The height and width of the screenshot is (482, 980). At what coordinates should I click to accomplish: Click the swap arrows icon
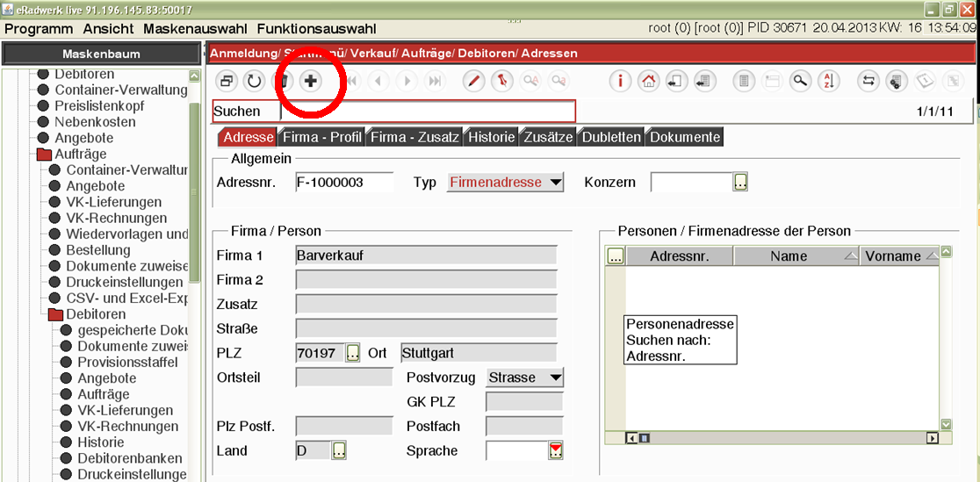pyautogui.click(x=868, y=81)
